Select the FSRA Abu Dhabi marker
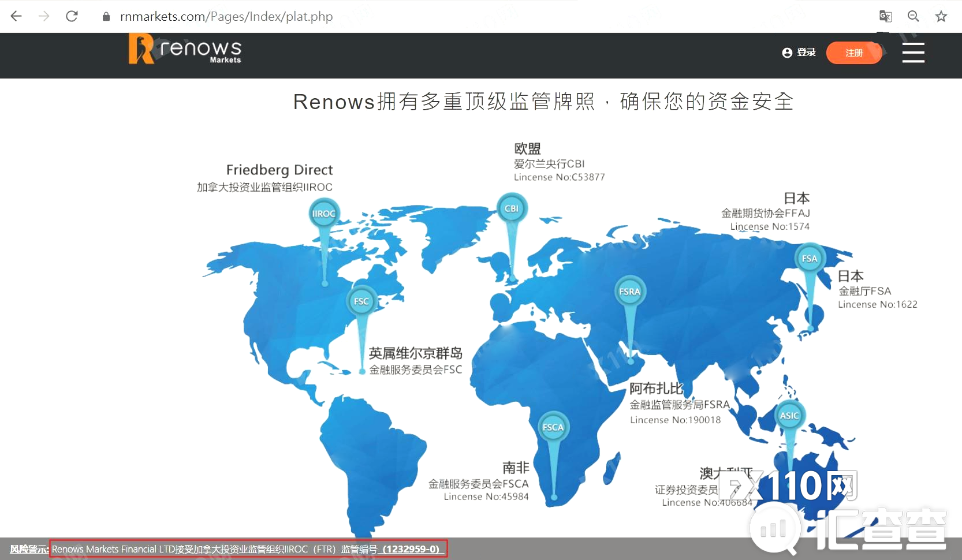This screenshot has width=962, height=560. [629, 291]
